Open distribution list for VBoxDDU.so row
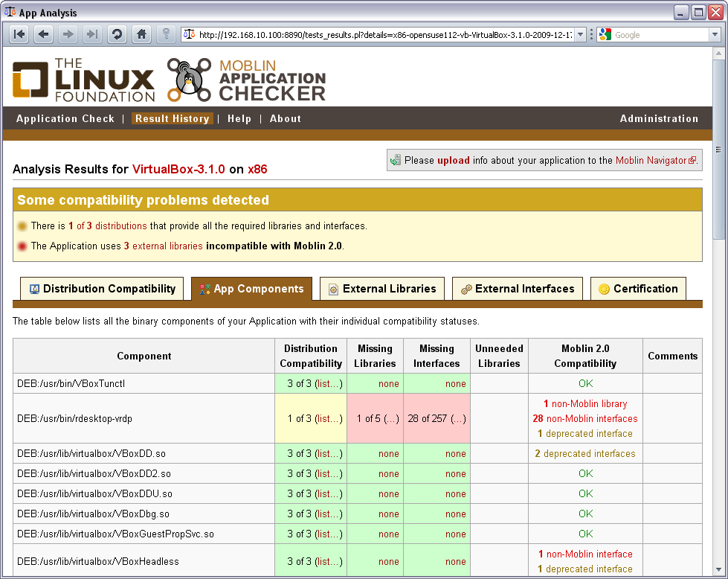Viewport: 728px width, 579px height. (329, 493)
